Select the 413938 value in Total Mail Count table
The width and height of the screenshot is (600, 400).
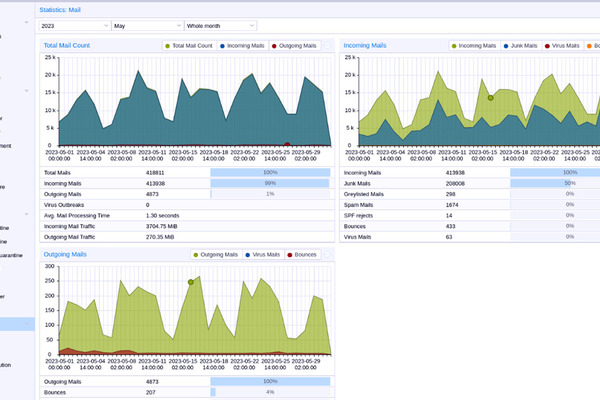(x=155, y=183)
